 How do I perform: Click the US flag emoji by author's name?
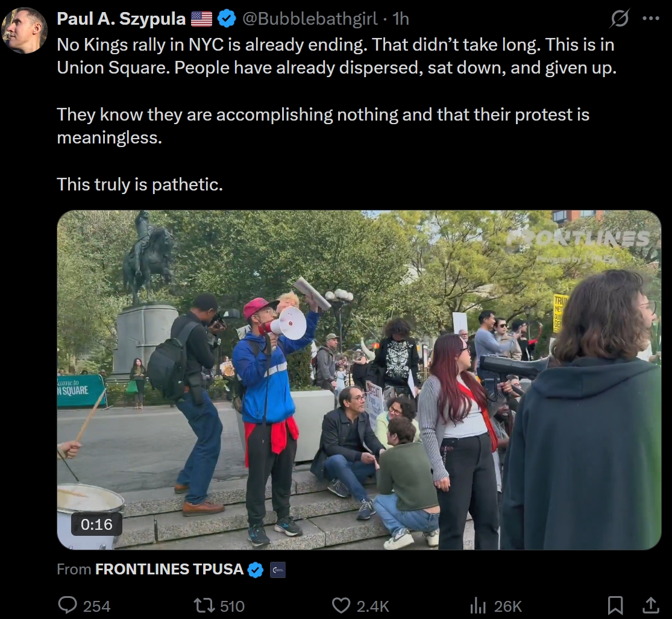pos(202,19)
